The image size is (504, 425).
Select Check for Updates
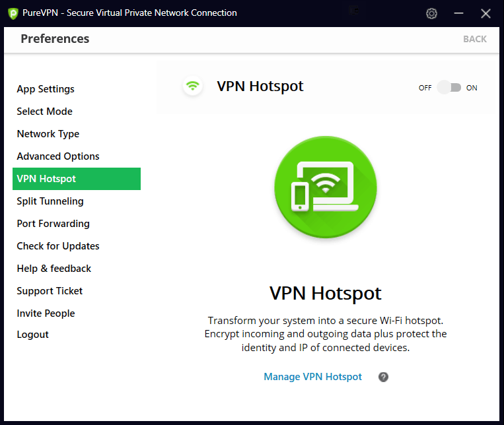(x=58, y=246)
